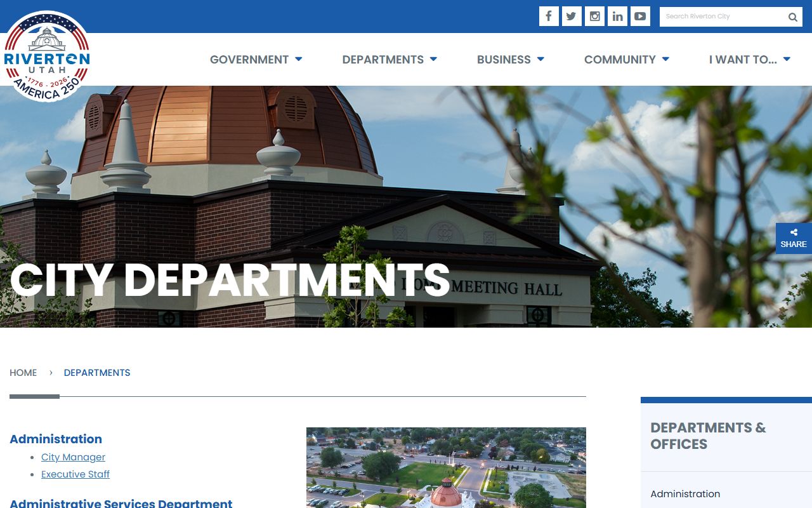Open the Twitter social icon
The height and width of the screenshot is (508, 812).
572,17
